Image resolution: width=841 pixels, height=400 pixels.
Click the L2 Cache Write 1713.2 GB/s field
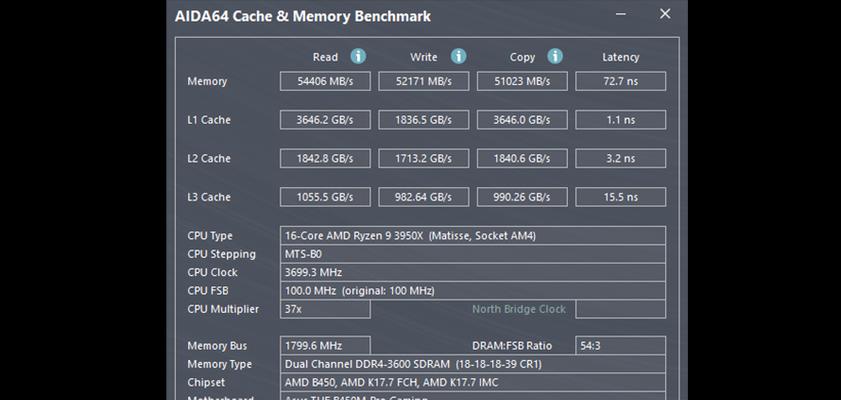point(424,159)
